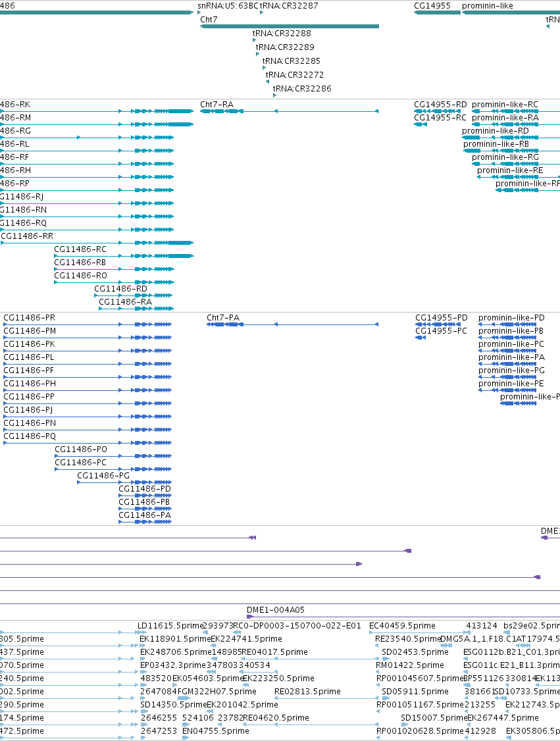Screen dimensions: 560x741
Task: Select the CG14955-PC protein label
Action: click(441, 331)
